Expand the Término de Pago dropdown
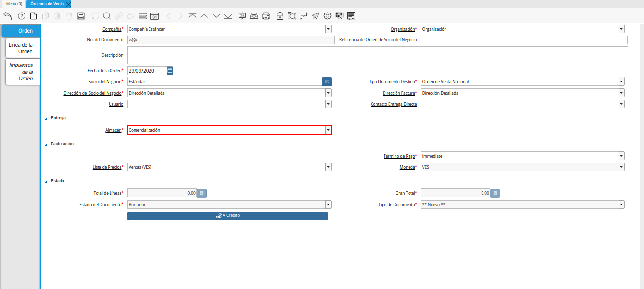Screen dimensions: 644x289 pos(621,156)
